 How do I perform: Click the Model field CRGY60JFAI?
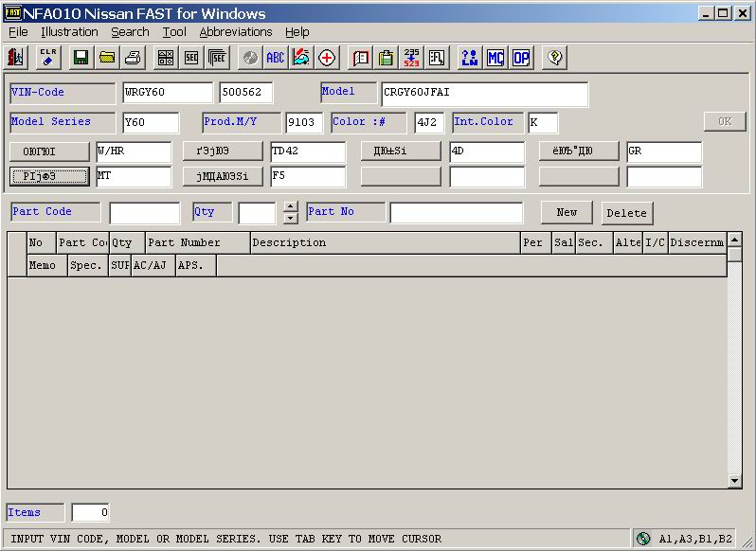click(484, 94)
